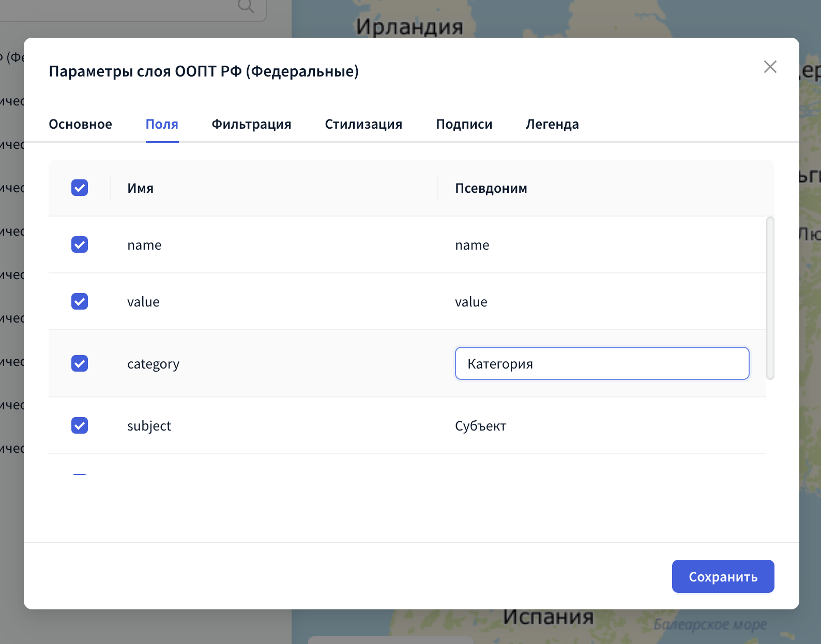
Task: Click the fields table vertical scrollbar
Action: [770, 298]
